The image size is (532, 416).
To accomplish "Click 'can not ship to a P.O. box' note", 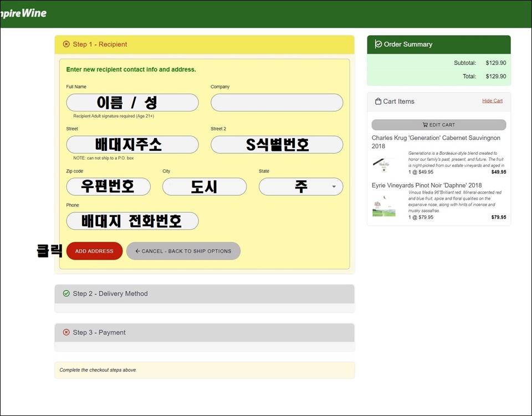I will pos(104,158).
